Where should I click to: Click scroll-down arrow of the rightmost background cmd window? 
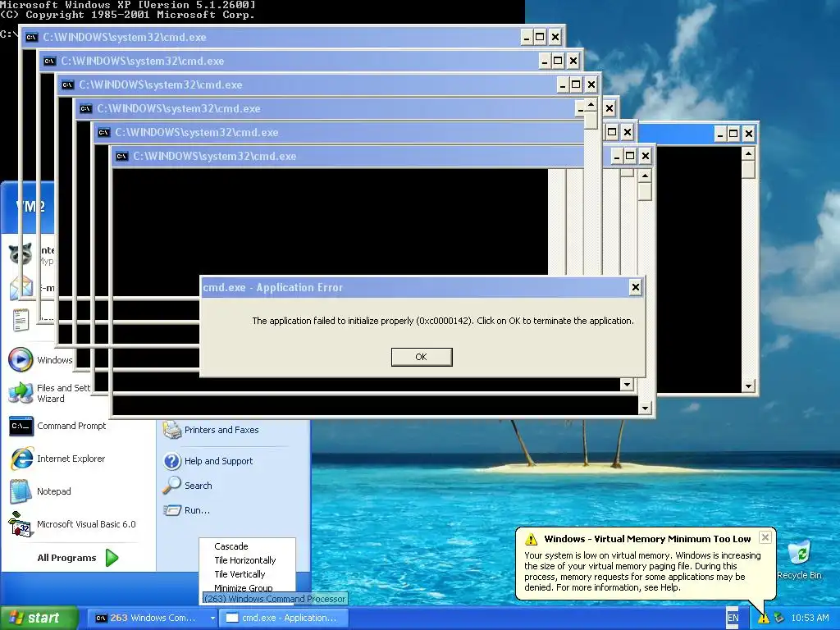tap(748, 386)
